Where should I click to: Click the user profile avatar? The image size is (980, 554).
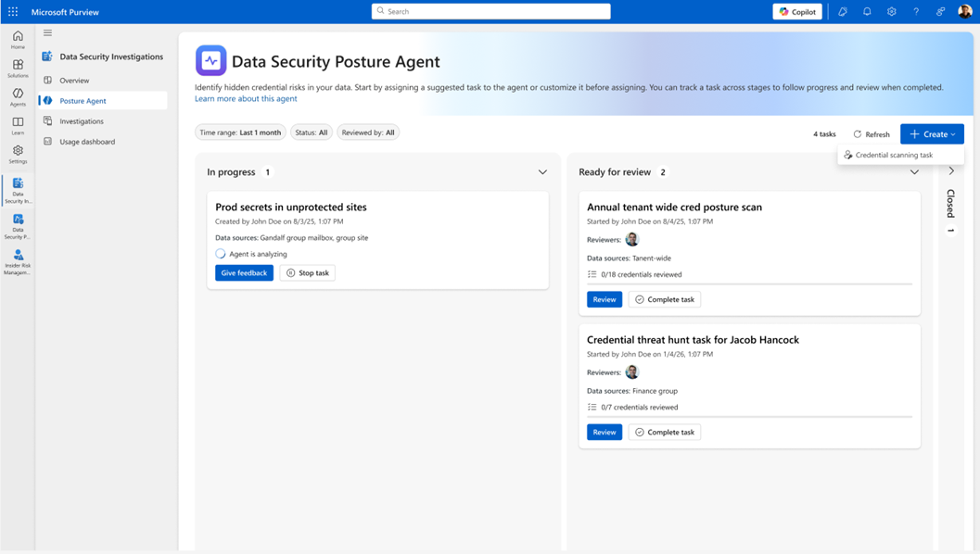click(964, 12)
